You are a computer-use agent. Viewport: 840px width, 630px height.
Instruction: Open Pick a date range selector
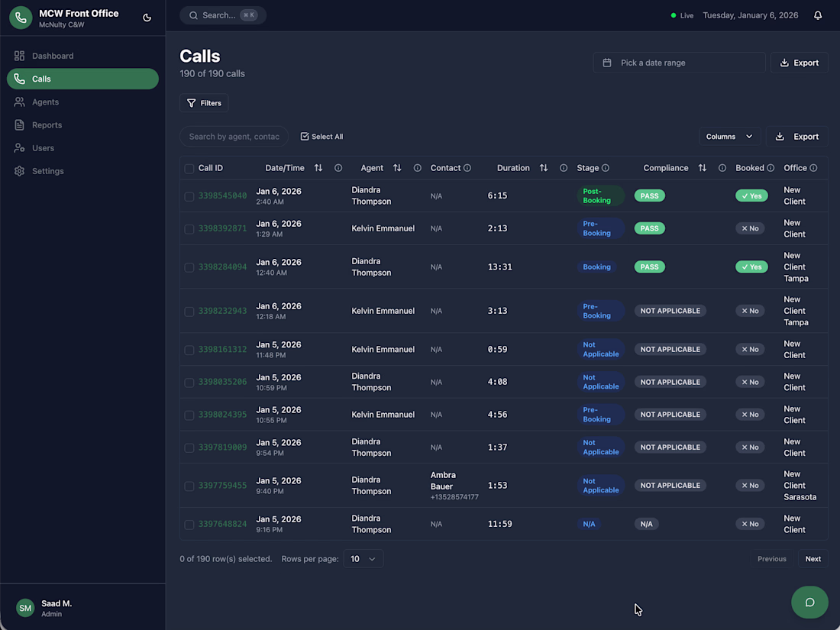point(679,63)
